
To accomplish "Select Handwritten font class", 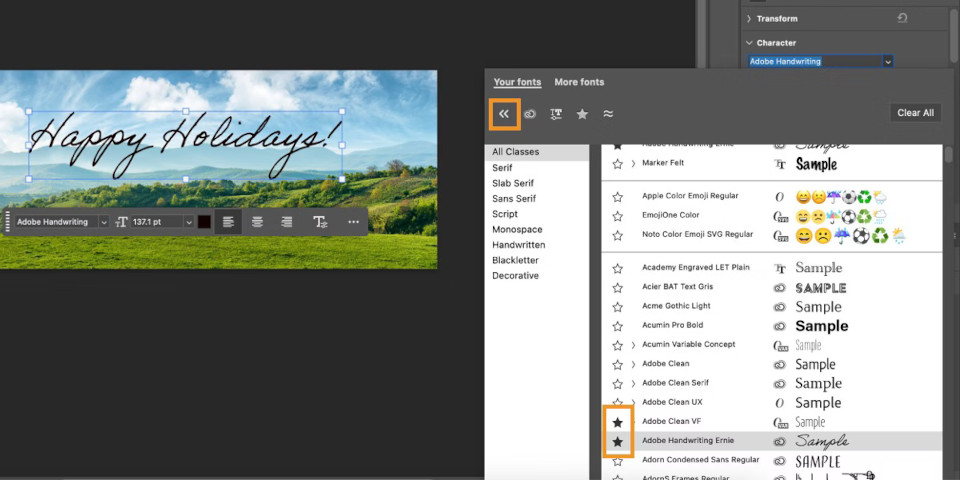I will click(x=519, y=245).
